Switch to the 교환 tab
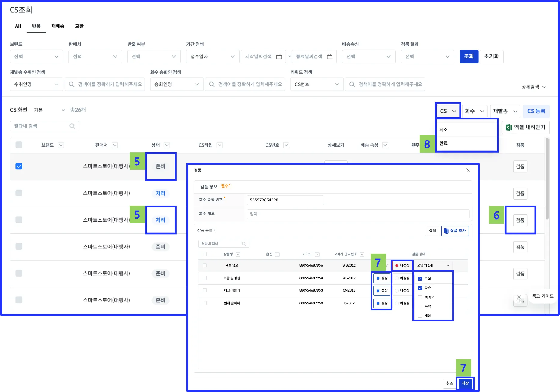 (79, 26)
